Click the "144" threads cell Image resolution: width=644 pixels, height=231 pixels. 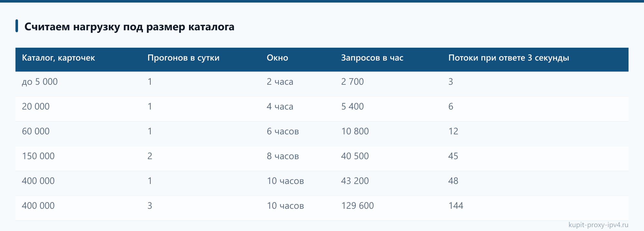(456, 206)
